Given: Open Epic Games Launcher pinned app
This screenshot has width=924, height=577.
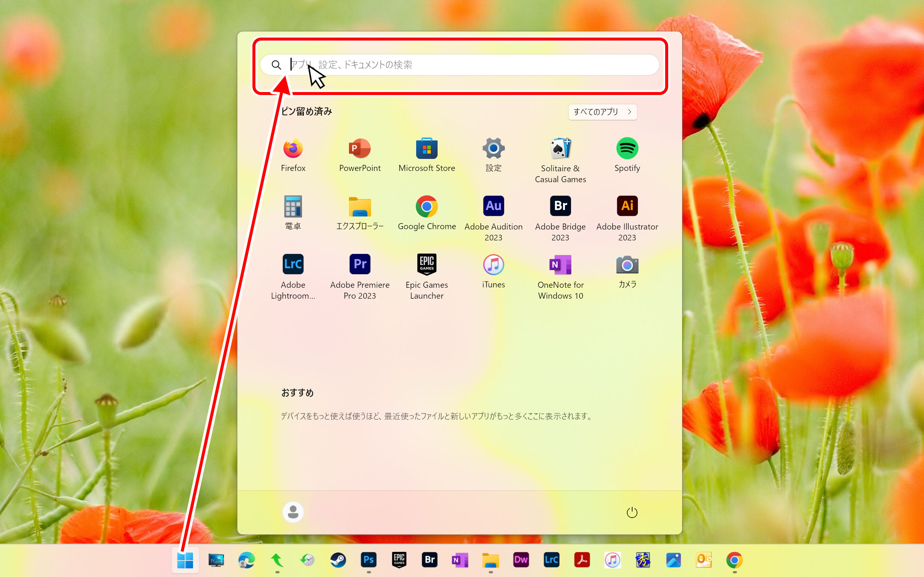Looking at the screenshot, I should coord(427,277).
